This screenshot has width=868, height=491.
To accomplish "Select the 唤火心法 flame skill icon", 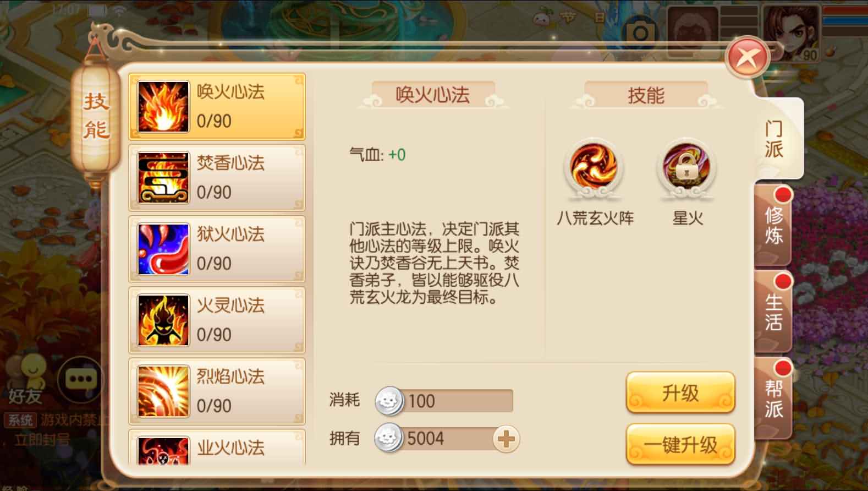I will coord(163,107).
